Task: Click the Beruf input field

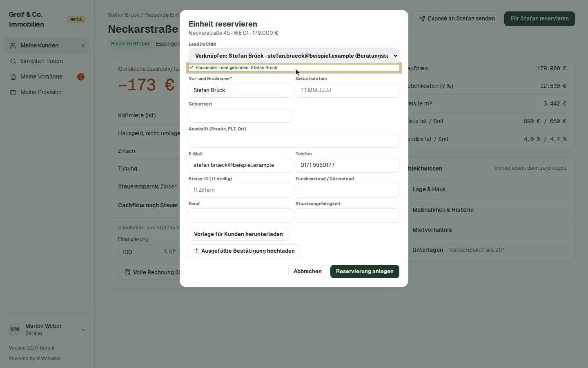Action: coord(241,215)
